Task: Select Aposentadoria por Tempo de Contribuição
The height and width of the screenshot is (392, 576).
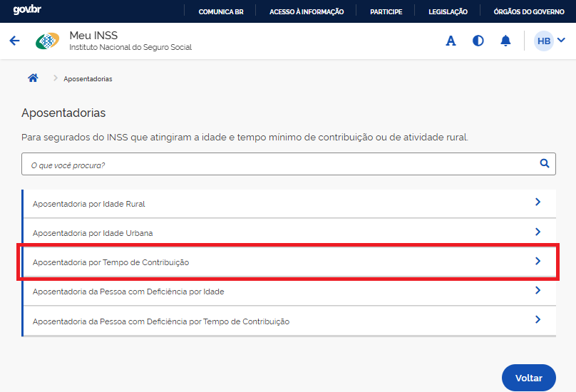Action: (110, 262)
